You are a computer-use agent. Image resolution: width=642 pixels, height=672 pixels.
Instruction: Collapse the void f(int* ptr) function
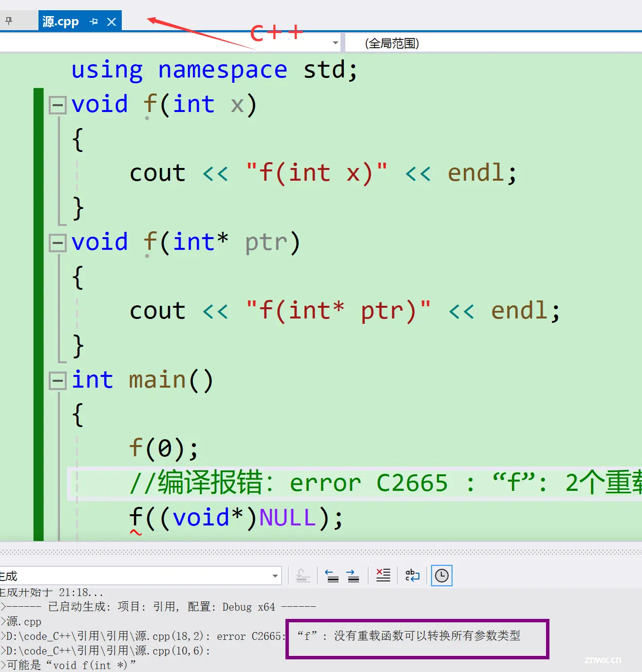coord(57,243)
